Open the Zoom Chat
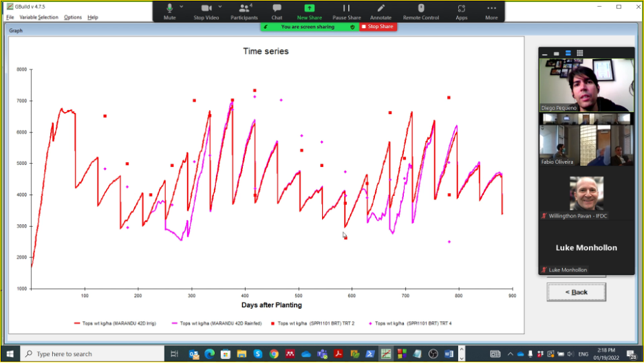This screenshot has height=363, width=644. click(x=277, y=12)
